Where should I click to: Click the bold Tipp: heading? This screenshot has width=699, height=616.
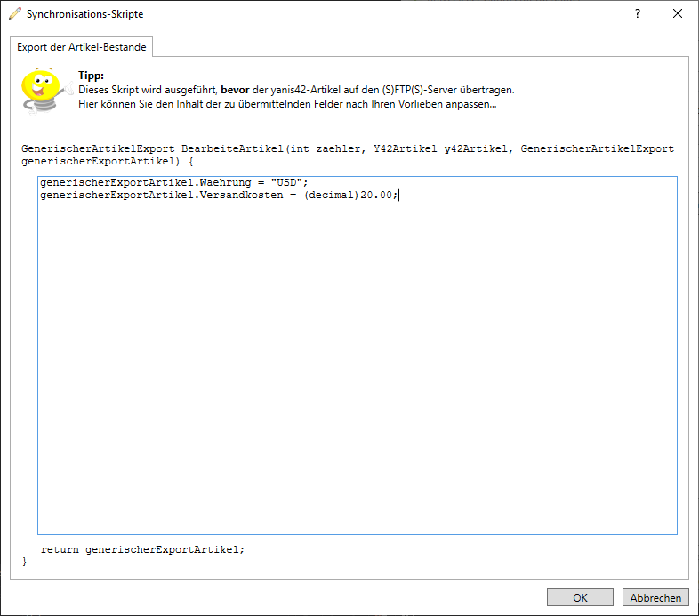click(91, 76)
